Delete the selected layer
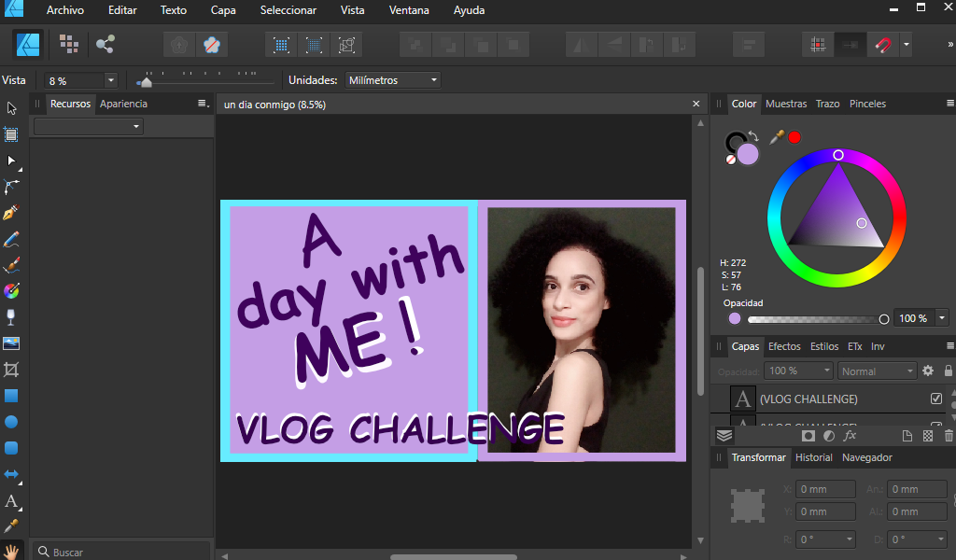956x560 pixels. click(949, 436)
